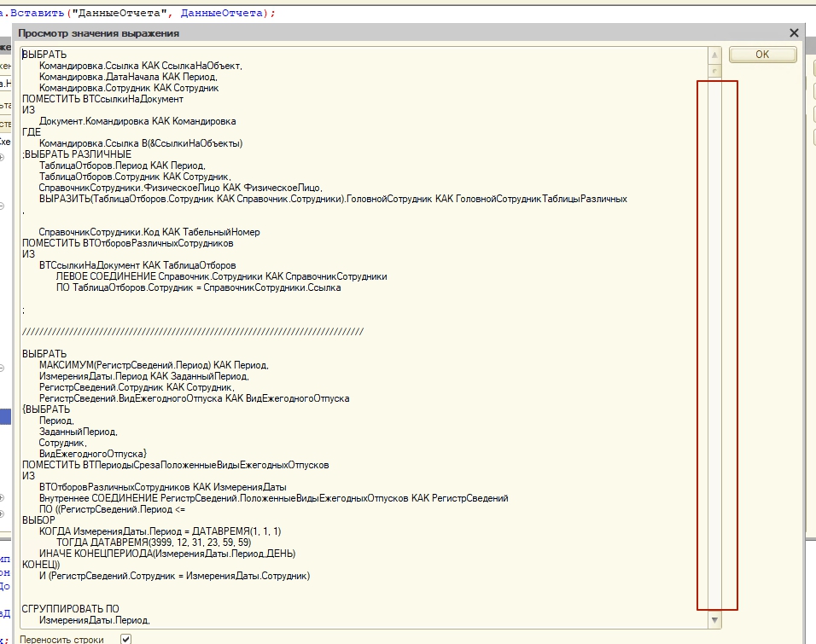The image size is (816, 644).
Task: Place cursor on 'ПОМЕСТИТЬ ВТСсылкиНаДокумент' line
Action: (x=102, y=99)
